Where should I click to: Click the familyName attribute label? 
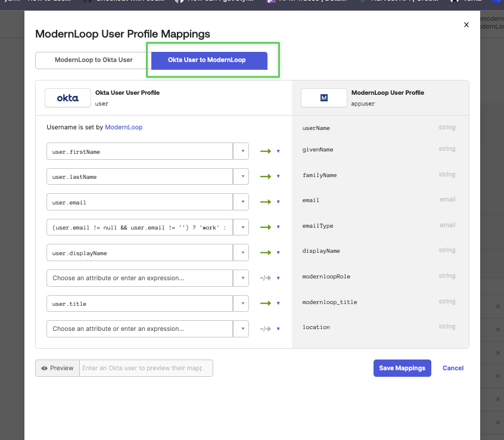pyautogui.click(x=319, y=175)
